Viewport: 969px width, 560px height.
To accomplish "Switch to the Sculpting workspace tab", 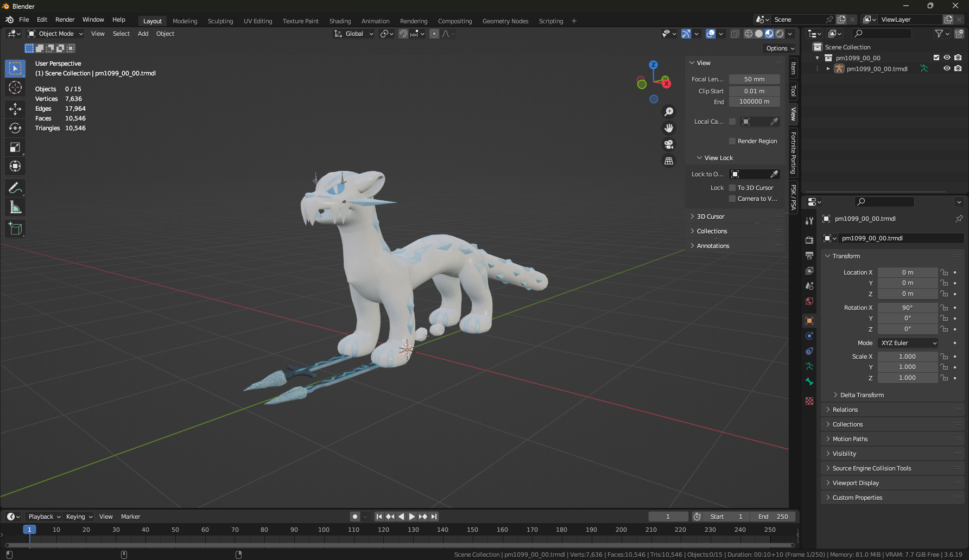I will 220,21.
